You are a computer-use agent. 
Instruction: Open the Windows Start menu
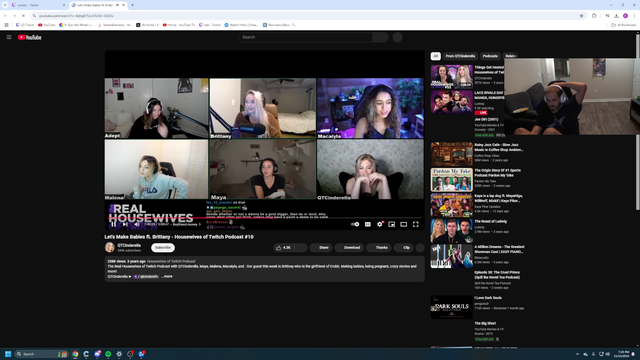click(8, 354)
